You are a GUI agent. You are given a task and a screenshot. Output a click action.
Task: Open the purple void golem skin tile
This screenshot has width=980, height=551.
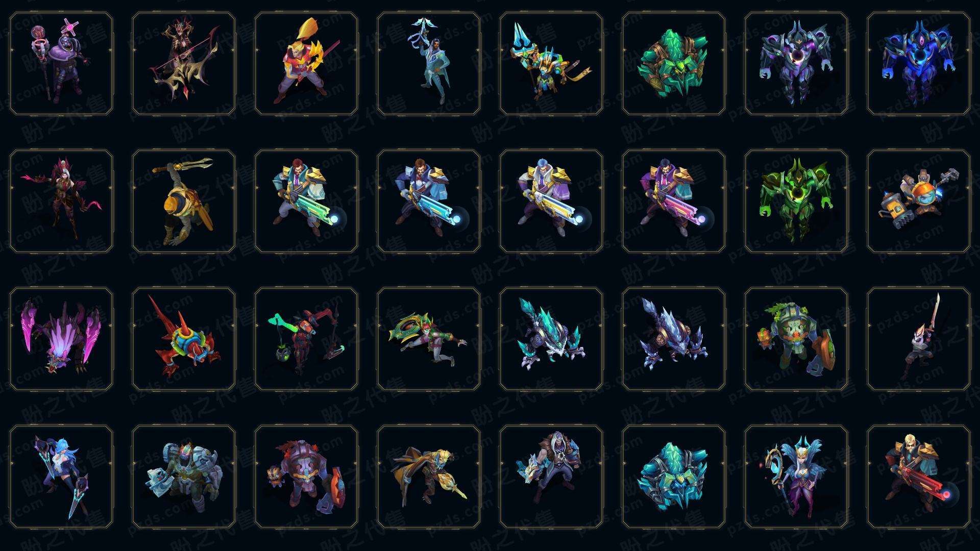pos(796,63)
